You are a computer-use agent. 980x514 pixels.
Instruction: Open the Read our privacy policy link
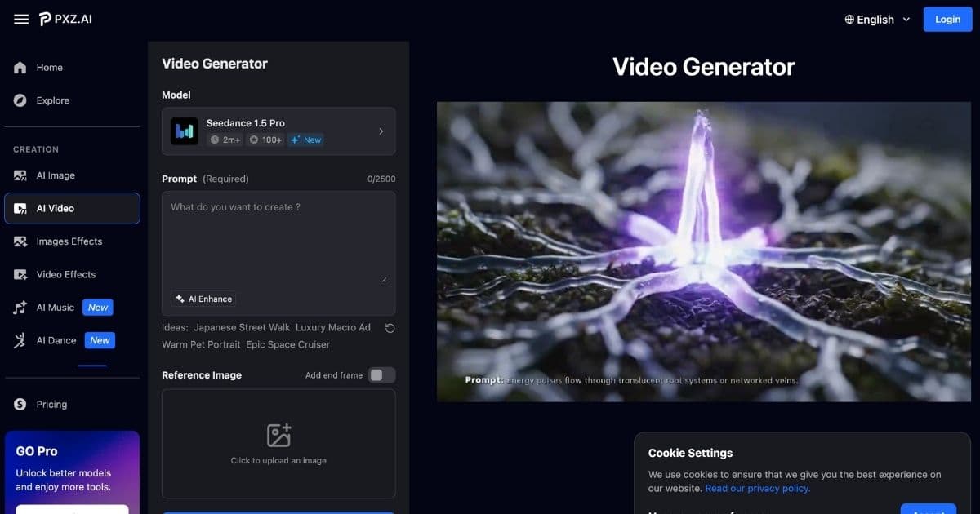coord(757,488)
